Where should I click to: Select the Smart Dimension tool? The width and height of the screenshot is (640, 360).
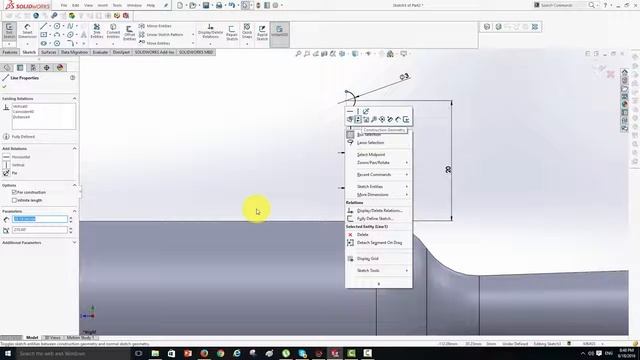pyautogui.click(x=27, y=31)
